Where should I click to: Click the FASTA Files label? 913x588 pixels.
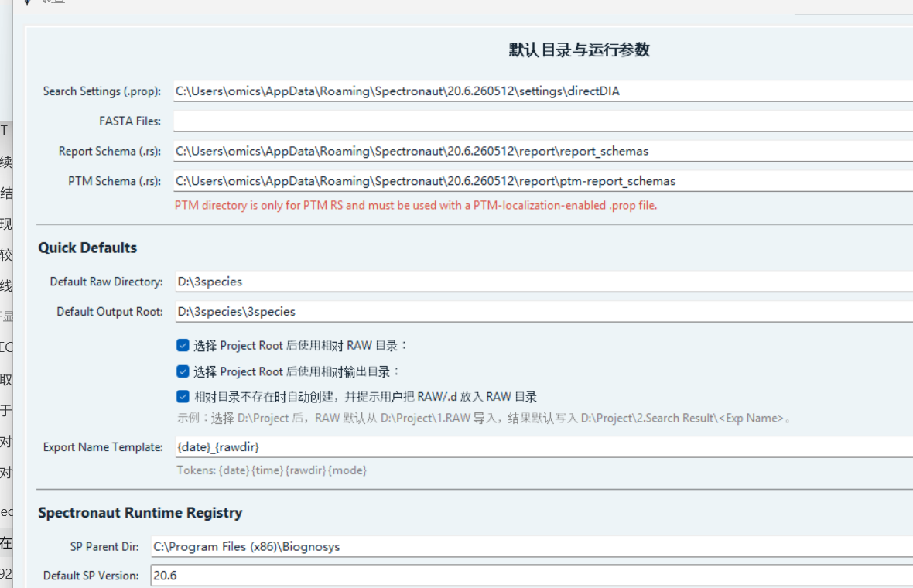[130, 121]
